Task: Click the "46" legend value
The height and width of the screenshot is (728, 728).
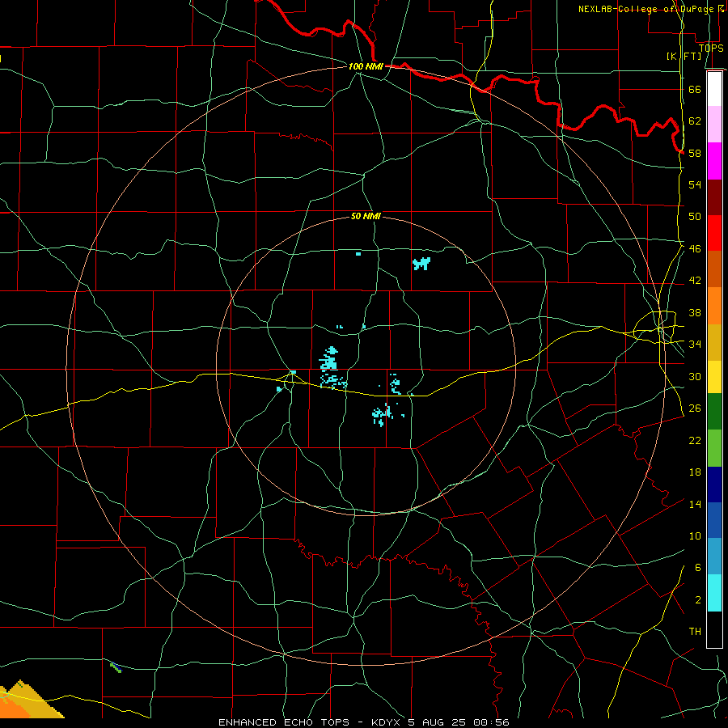Action: [695, 249]
